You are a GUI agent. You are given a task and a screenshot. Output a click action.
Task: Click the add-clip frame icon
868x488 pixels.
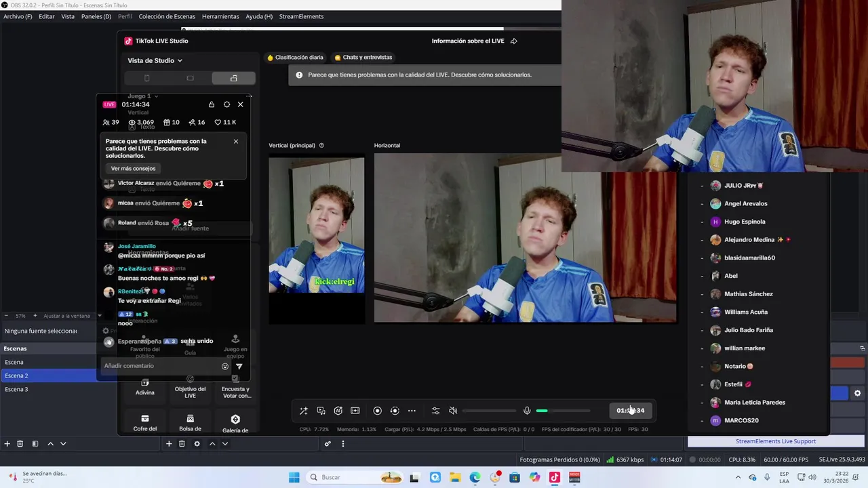tap(355, 411)
